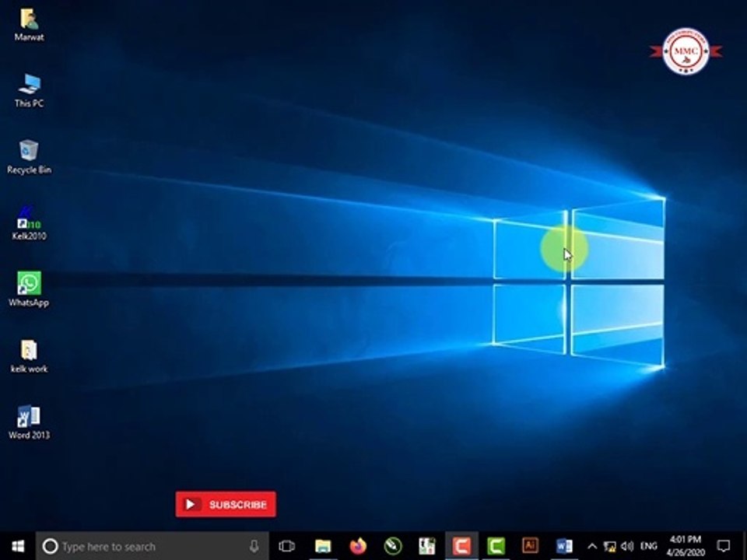Open the network status tray icon
The width and height of the screenshot is (747, 560).
609,546
